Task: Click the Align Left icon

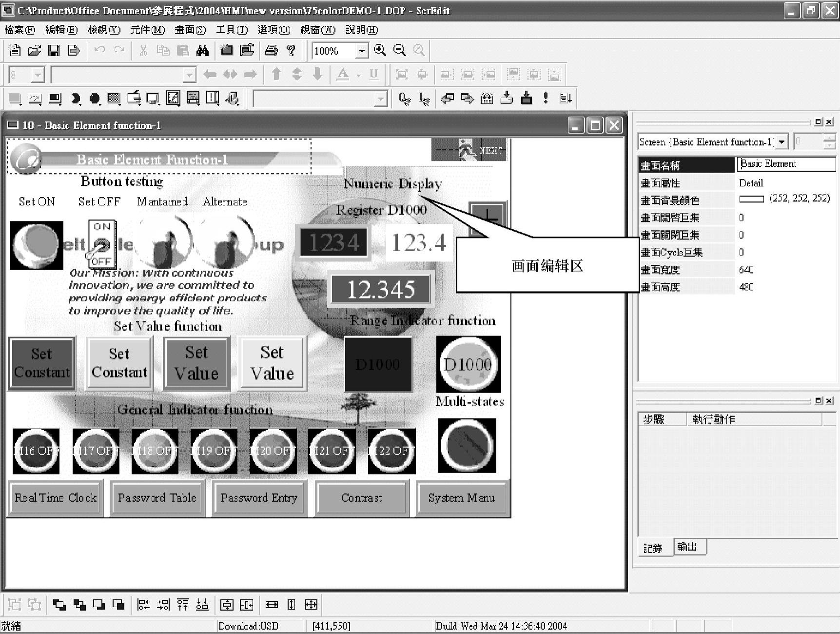Action: point(143,605)
